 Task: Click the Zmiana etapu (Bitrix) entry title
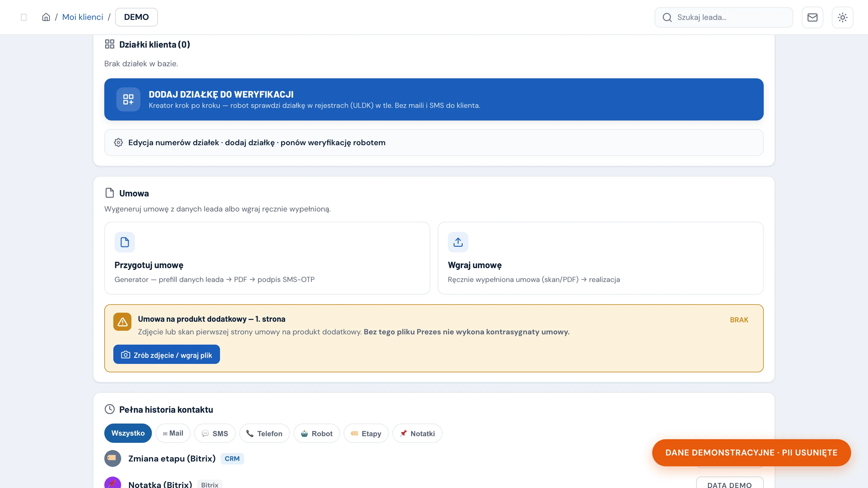click(x=172, y=458)
